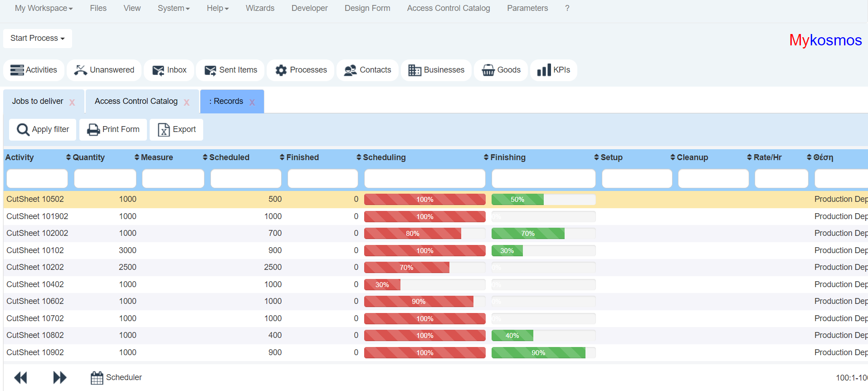Open the Contacts section
Viewport: 868px width, 391px height.
click(x=367, y=70)
